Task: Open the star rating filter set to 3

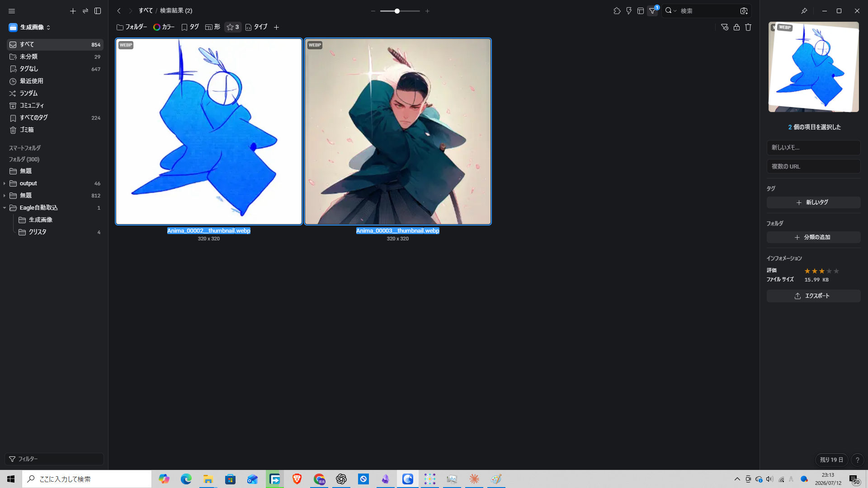Action: click(233, 27)
